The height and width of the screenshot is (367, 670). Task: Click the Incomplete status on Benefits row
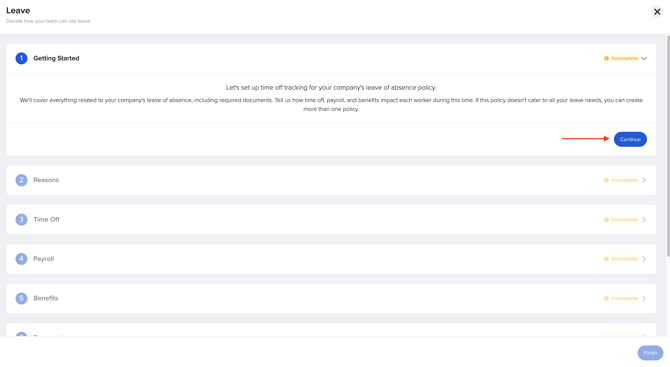[x=624, y=298]
